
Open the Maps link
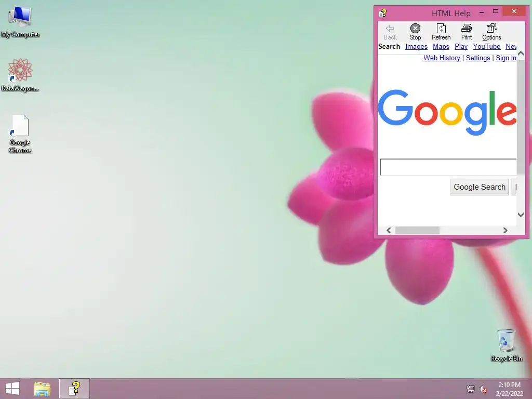click(441, 46)
